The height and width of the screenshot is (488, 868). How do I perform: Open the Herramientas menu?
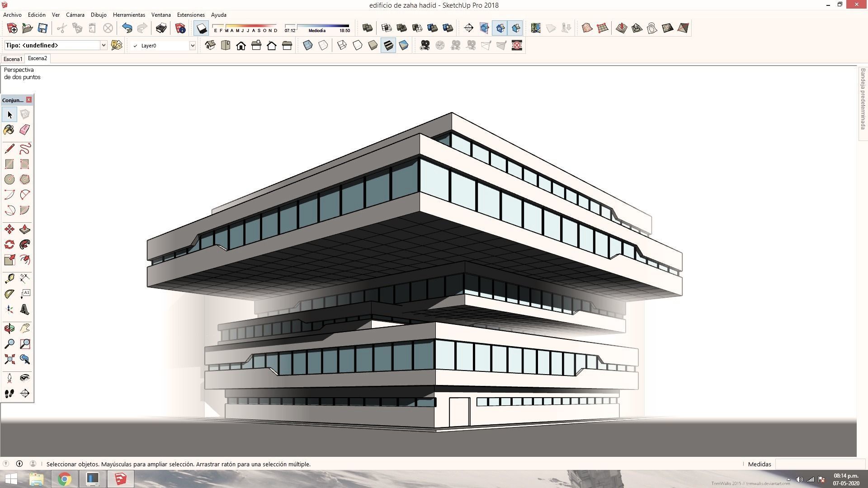pyautogui.click(x=129, y=15)
